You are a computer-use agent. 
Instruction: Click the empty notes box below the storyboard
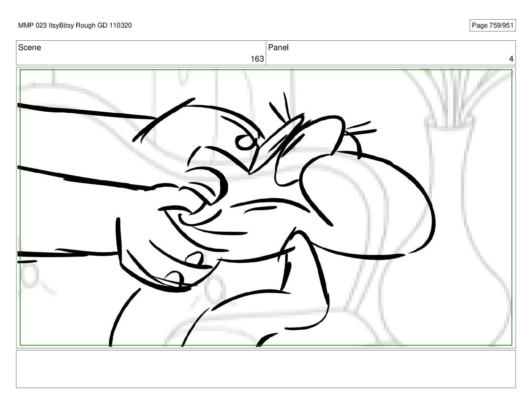point(266,369)
